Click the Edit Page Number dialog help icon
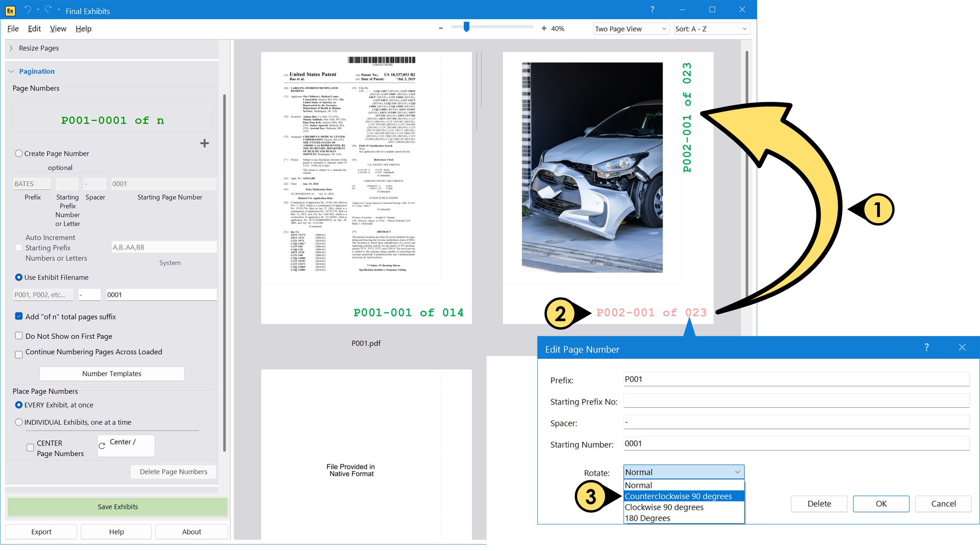980x551 pixels. click(927, 348)
